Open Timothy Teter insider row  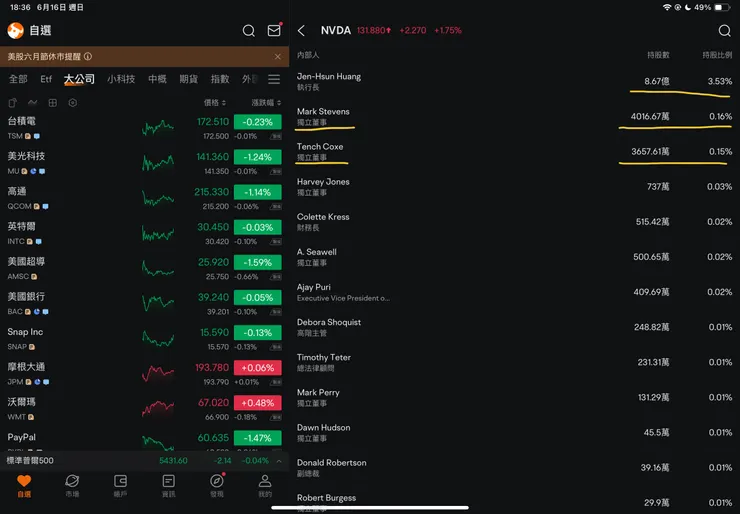pos(514,362)
